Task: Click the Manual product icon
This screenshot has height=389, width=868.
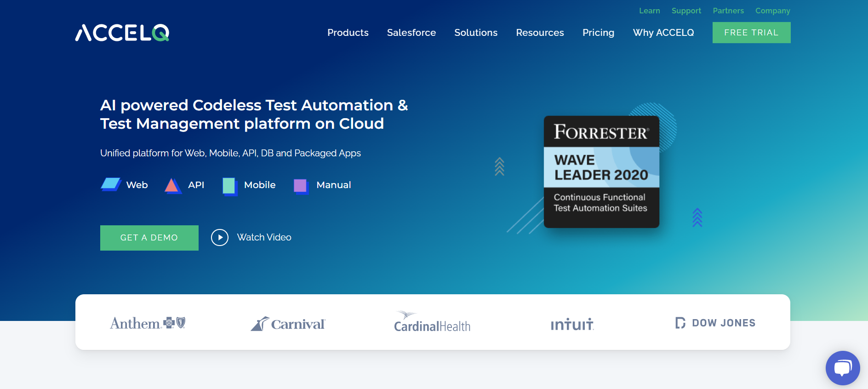Action: [x=301, y=186]
